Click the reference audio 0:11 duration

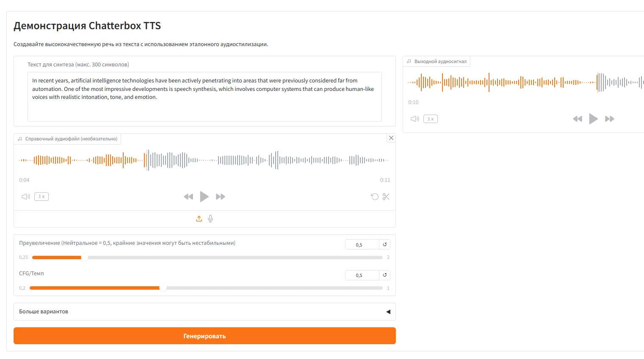coord(385,180)
